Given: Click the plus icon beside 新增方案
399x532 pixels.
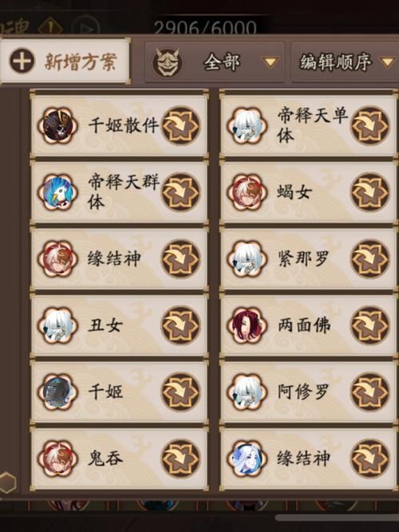Looking at the screenshot, I should (x=22, y=61).
